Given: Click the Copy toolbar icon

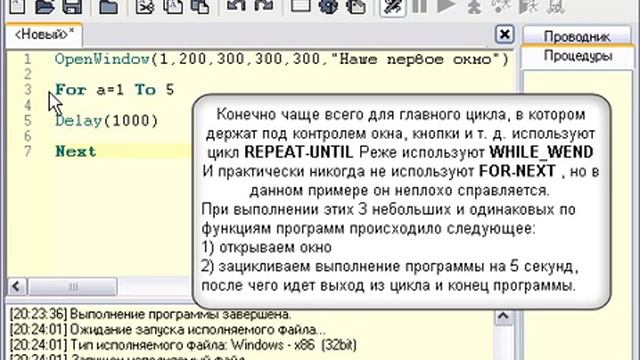Looking at the screenshot, I should click(173, 6).
